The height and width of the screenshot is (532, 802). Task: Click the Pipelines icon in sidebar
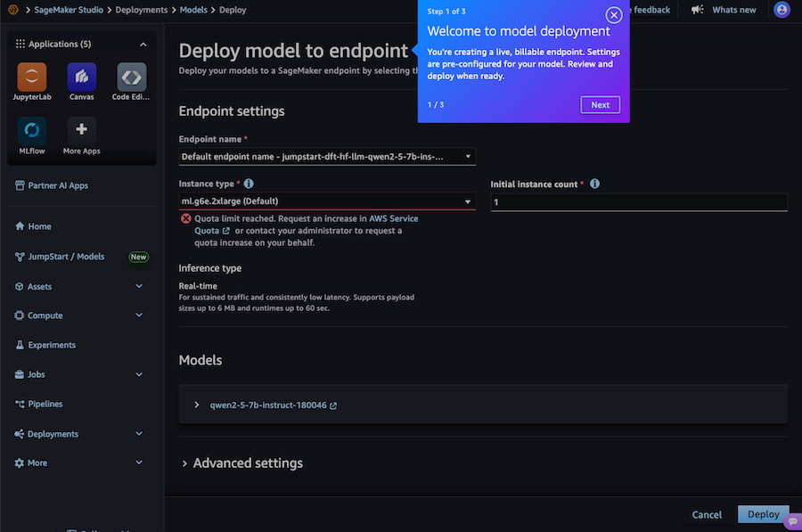tap(20, 404)
